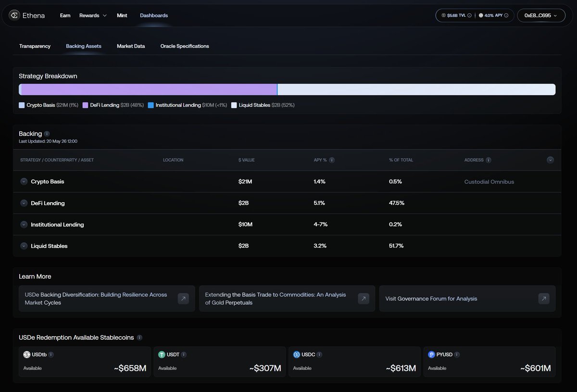This screenshot has height=392, width=577.
Task: Click the 51.7% total for Liquid Stables
Action: pos(396,246)
